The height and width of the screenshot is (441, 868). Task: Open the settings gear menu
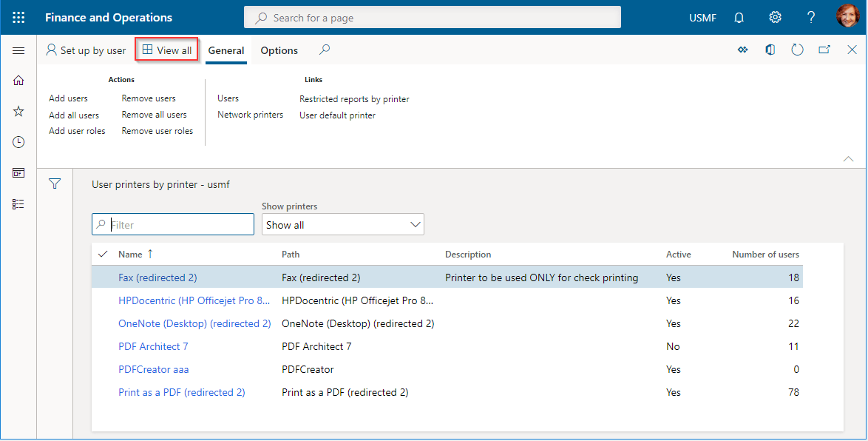(x=774, y=16)
